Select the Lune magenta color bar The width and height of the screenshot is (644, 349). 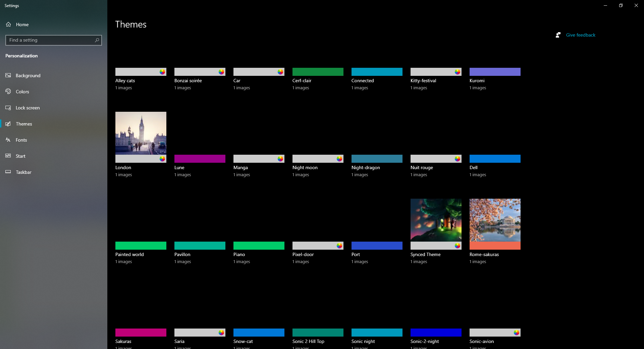pyautogui.click(x=200, y=159)
